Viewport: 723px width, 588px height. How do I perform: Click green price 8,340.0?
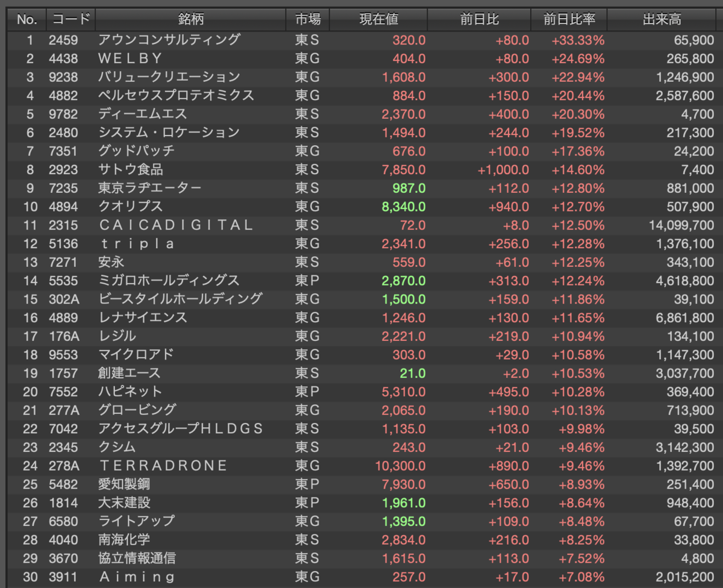pos(404,207)
